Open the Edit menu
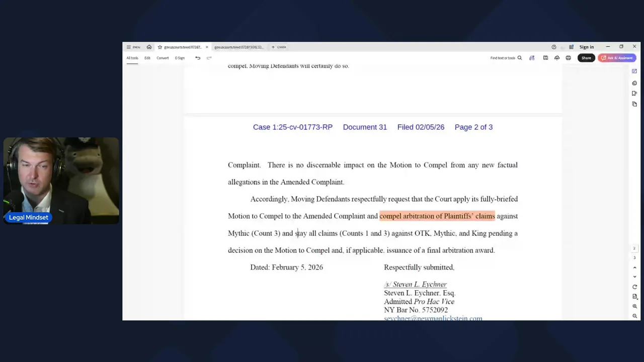The width and height of the screenshot is (644, 362). (x=147, y=58)
